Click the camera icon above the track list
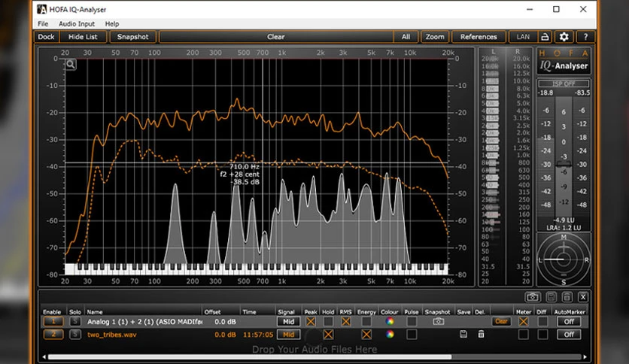 coord(533,297)
